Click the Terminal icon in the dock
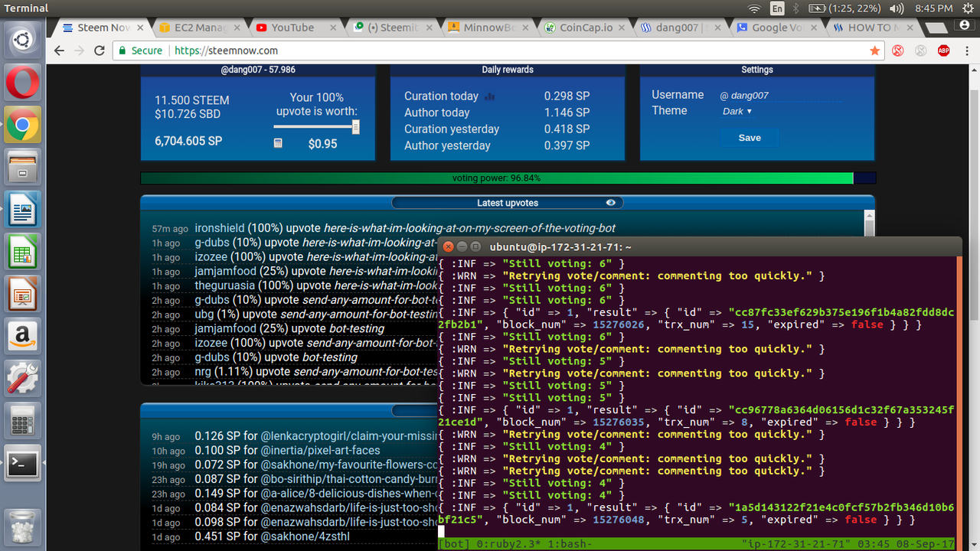This screenshot has height=551, width=980. coord(23,463)
